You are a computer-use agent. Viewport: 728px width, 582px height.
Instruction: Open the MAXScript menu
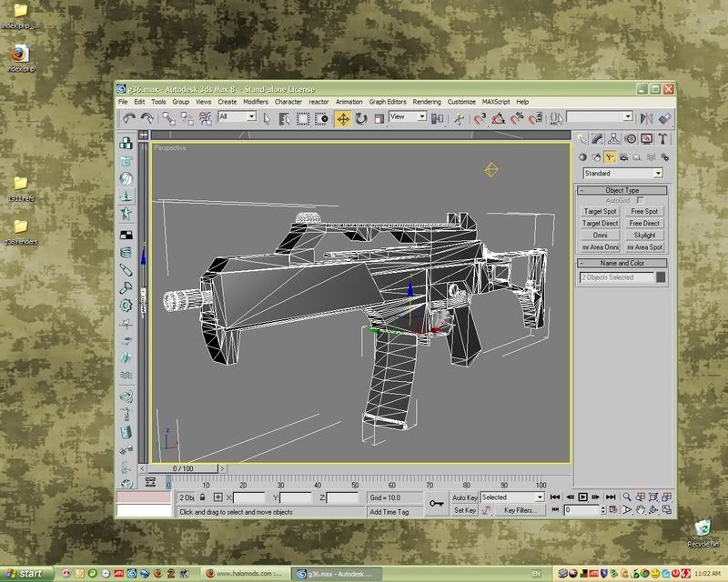tap(496, 102)
